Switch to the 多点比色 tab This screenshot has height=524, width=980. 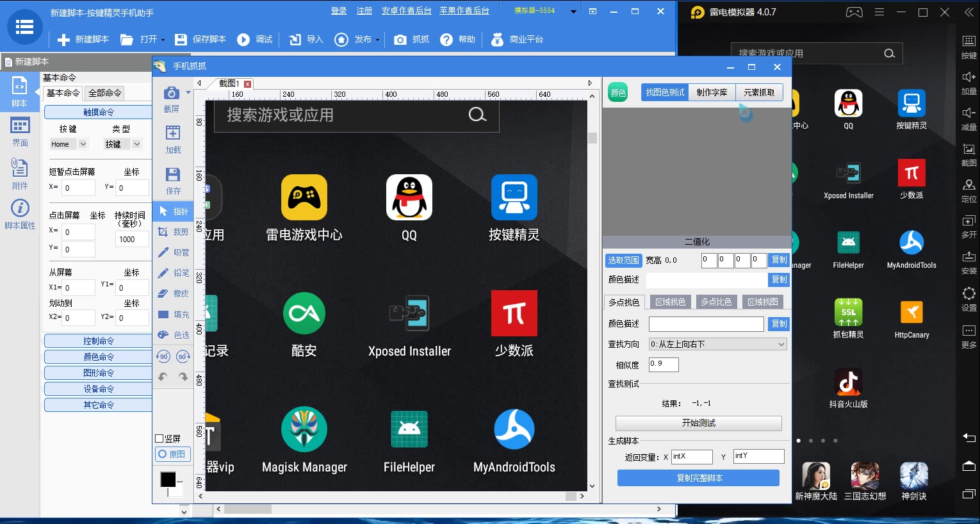tap(716, 302)
